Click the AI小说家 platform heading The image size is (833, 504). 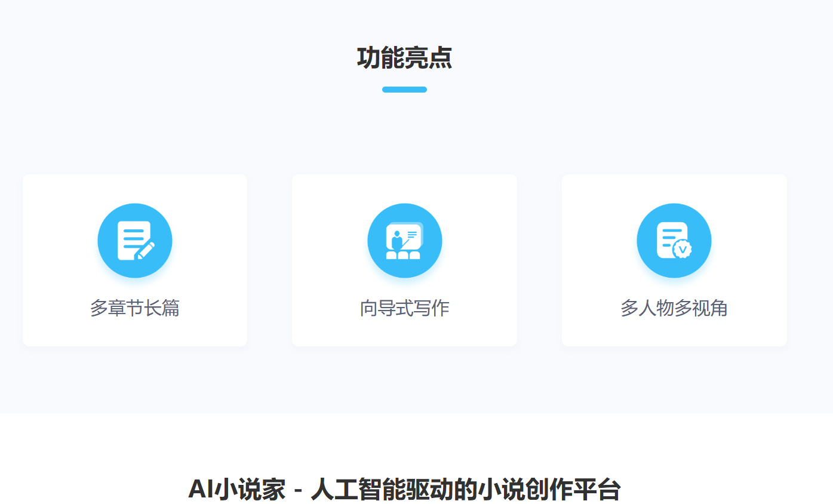point(404,489)
